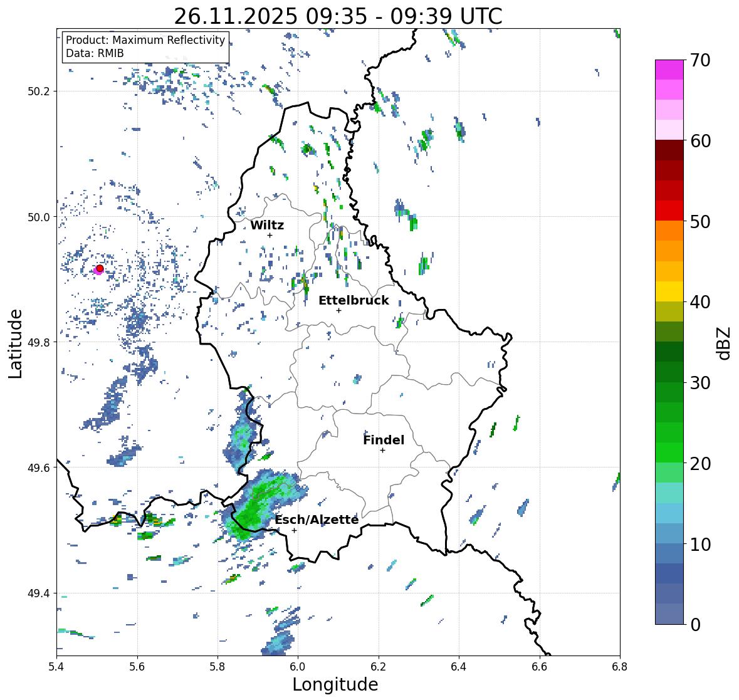Click the 49.8 latitude tick label
739x700 pixels.
(39, 342)
